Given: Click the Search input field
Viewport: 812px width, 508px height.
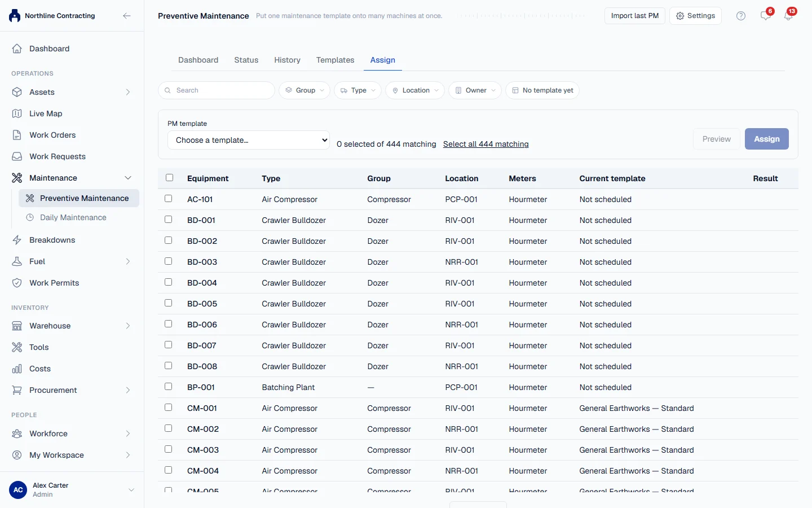Looking at the screenshot, I should (x=217, y=90).
